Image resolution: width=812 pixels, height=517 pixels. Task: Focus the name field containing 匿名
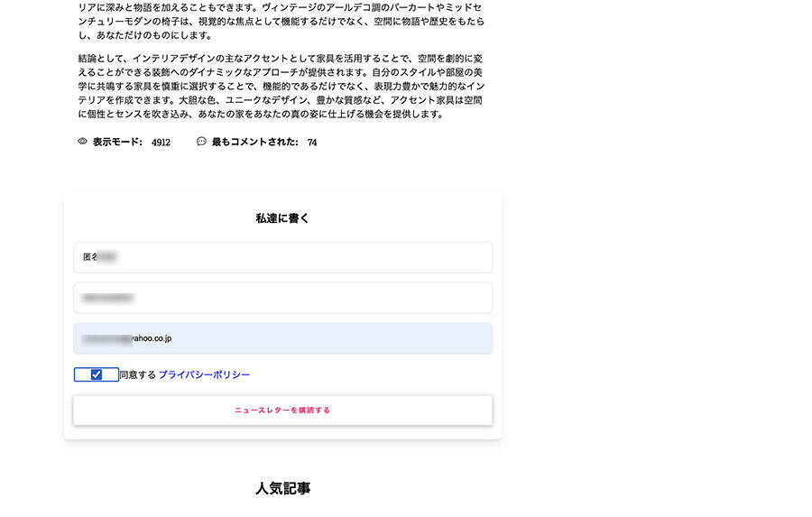pyautogui.click(x=282, y=257)
